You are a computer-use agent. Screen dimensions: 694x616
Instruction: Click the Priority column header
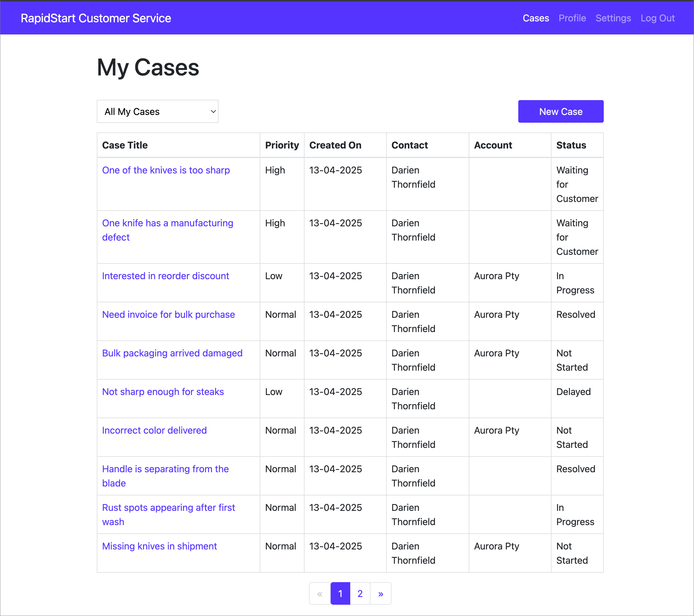tap(282, 145)
